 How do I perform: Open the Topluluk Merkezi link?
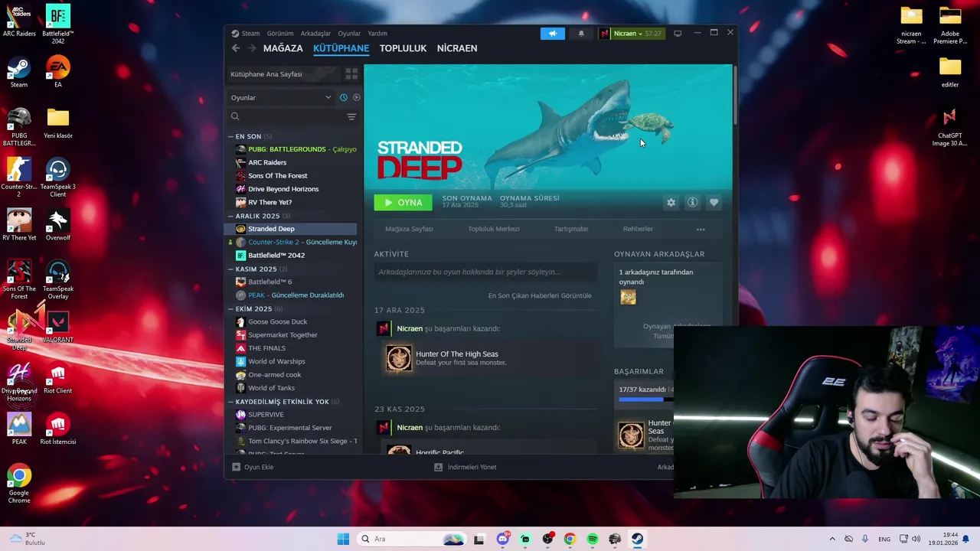tap(494, 229)
